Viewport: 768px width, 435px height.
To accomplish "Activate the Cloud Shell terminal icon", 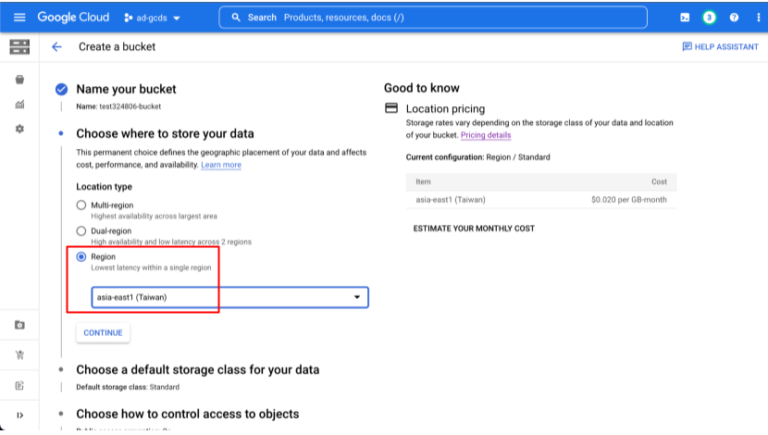I will (685, 18).
